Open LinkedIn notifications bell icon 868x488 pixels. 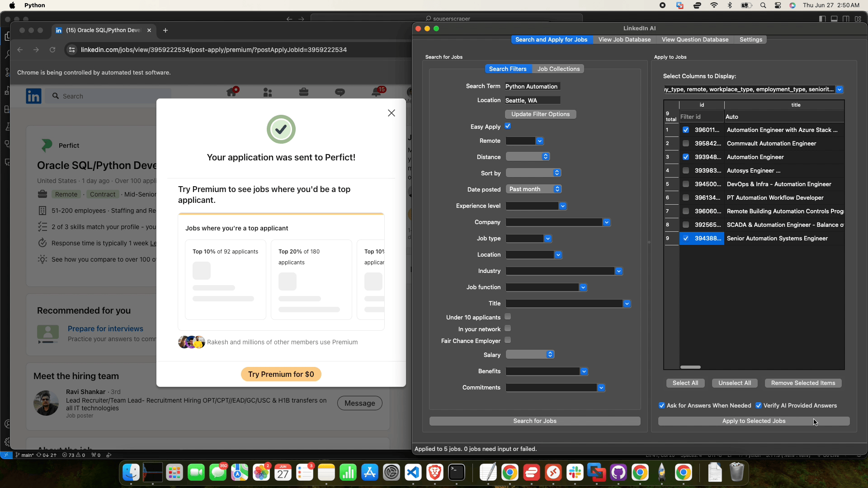click(376, 92)
